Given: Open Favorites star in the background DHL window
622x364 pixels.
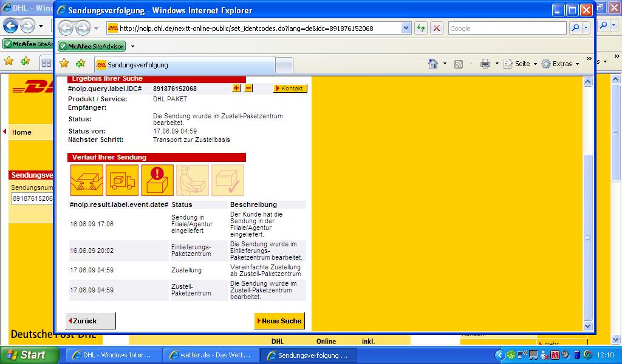Looking at the screenshot, I should point(9,61).
